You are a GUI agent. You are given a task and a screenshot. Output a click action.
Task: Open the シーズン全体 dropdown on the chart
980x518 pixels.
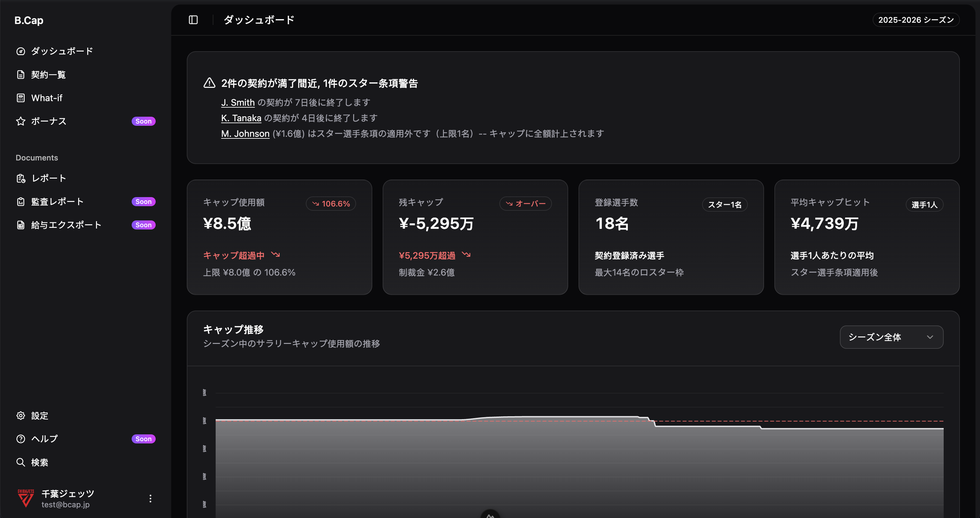point(891,337)
